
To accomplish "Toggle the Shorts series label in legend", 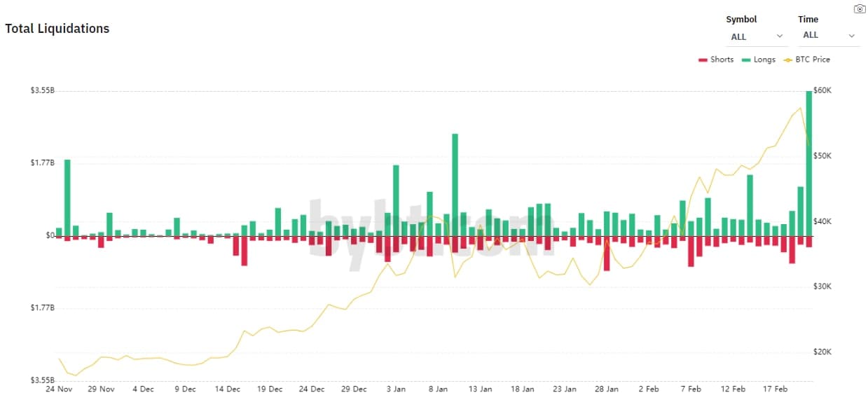I will (x=722, y=60).
